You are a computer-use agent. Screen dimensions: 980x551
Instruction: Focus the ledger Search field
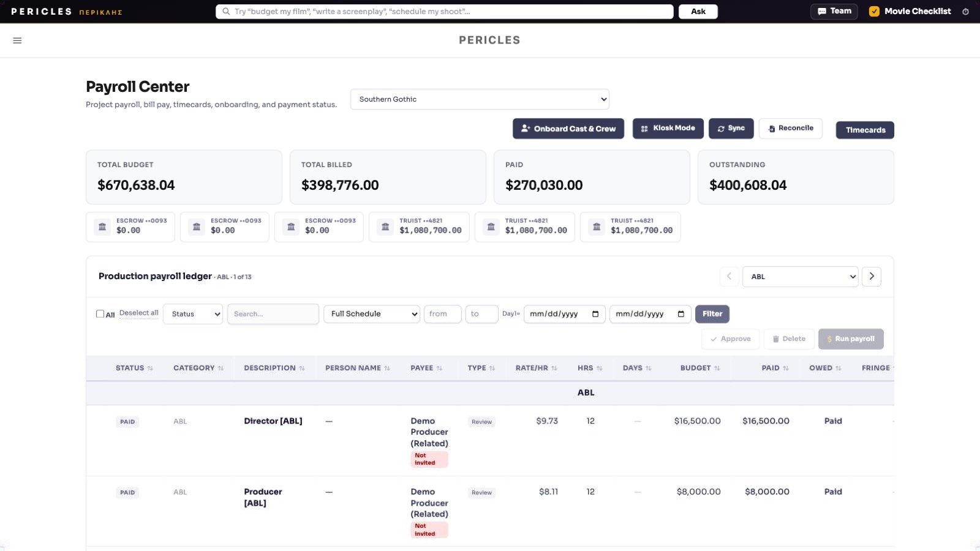(x=273, y=314)
